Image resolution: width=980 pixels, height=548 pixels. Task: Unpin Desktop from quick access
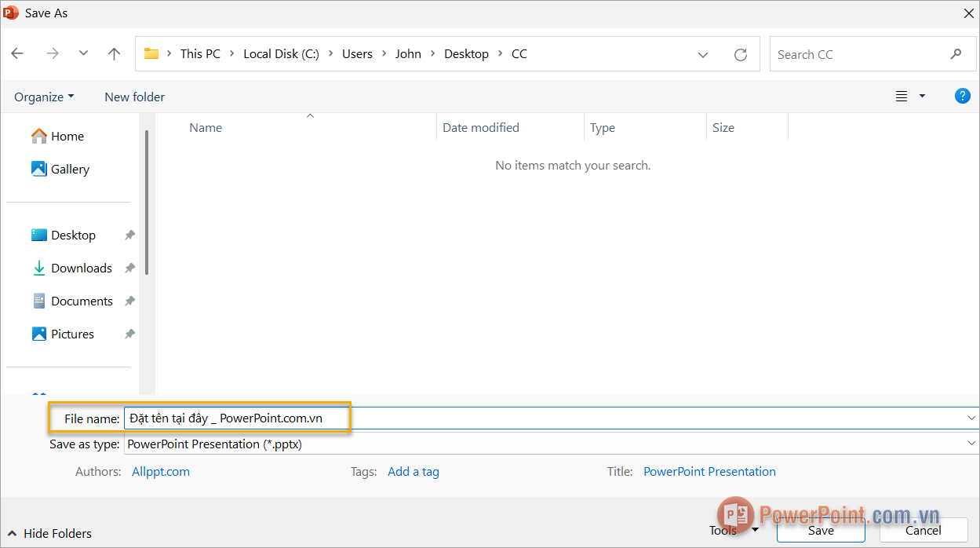(130, 235)
